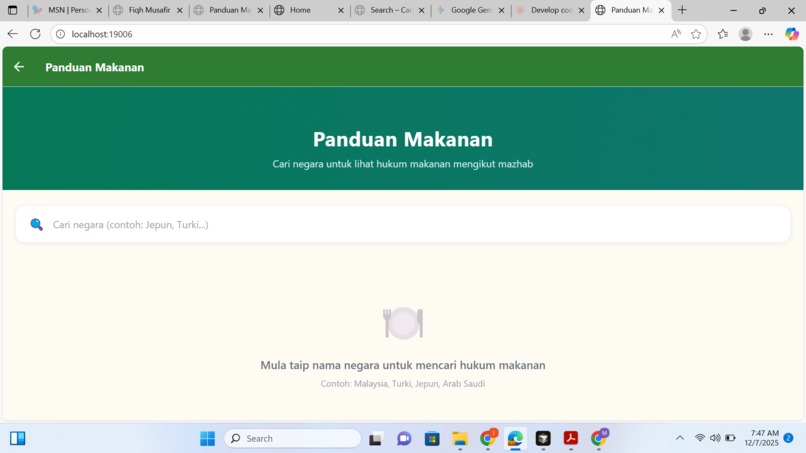Go back using the app header arrow
Viewport: 806px width, 453px height.
tap(19, 67)
